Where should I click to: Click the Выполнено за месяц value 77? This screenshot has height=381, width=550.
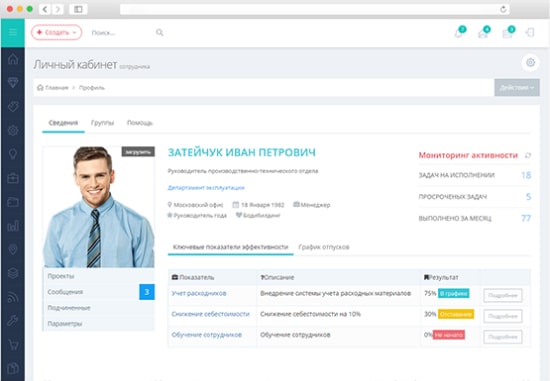click(526, 218)
